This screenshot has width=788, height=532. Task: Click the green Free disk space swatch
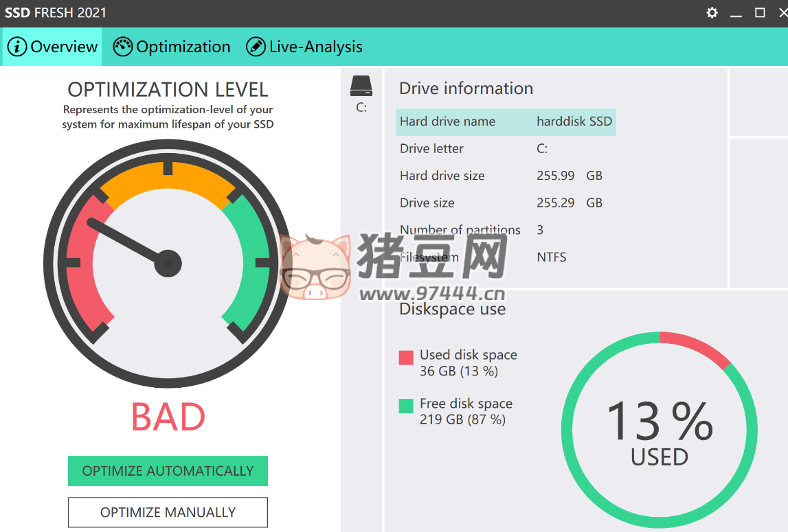(x=406, y=406)
